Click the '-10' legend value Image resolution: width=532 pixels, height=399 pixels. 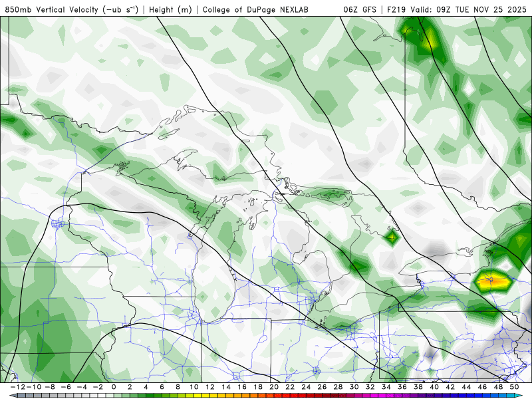[x=33, y=387]
